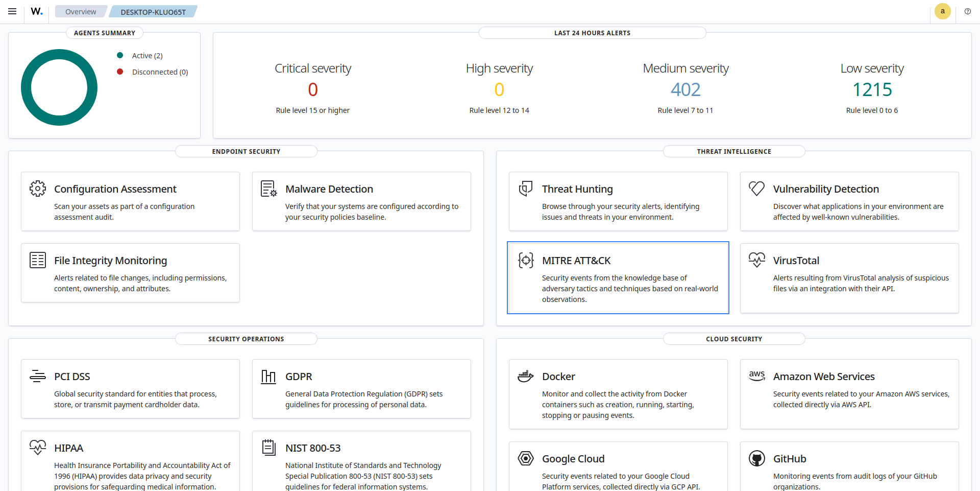Open the MITRE ATT&CK module card
The height and width of the screenshot is (491, 980).
pyautogui.click(x=618, y=277)
